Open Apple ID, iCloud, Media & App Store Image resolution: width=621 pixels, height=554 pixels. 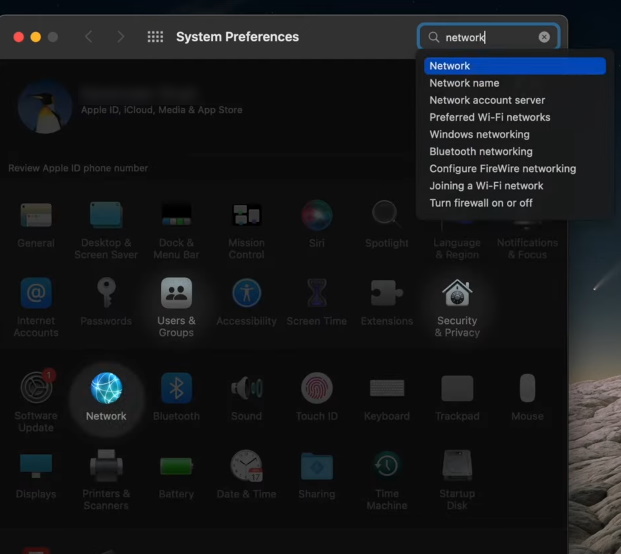point(162,110)
